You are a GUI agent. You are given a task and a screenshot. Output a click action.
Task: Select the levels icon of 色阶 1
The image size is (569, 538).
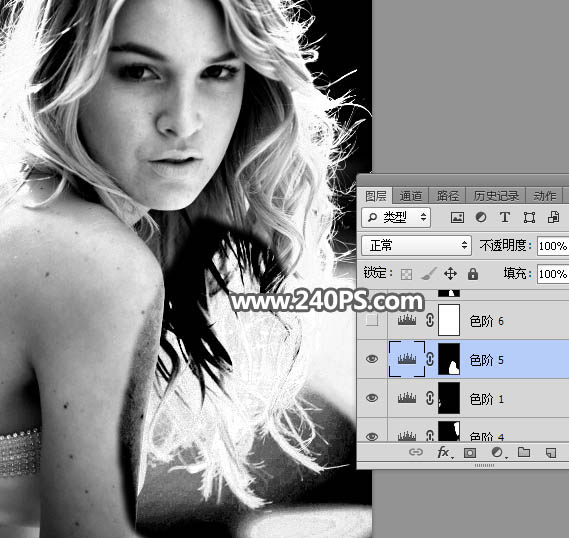point(406,398)
